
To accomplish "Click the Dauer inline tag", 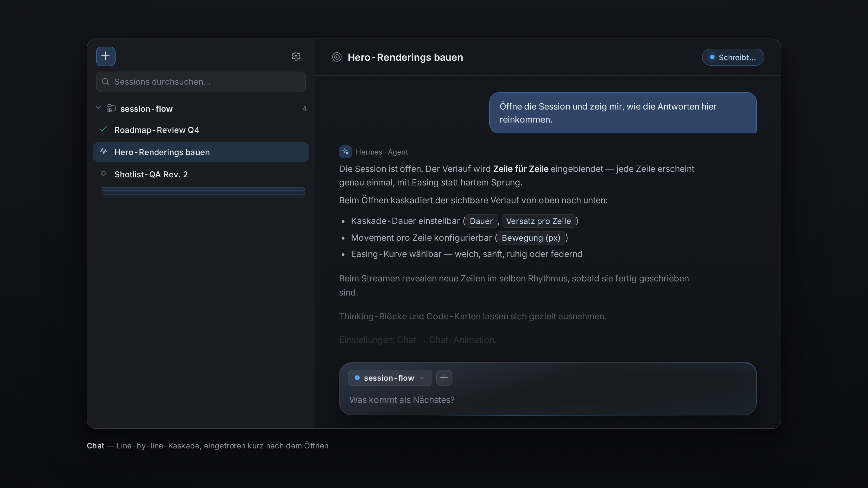I will (x=481, y=221).
